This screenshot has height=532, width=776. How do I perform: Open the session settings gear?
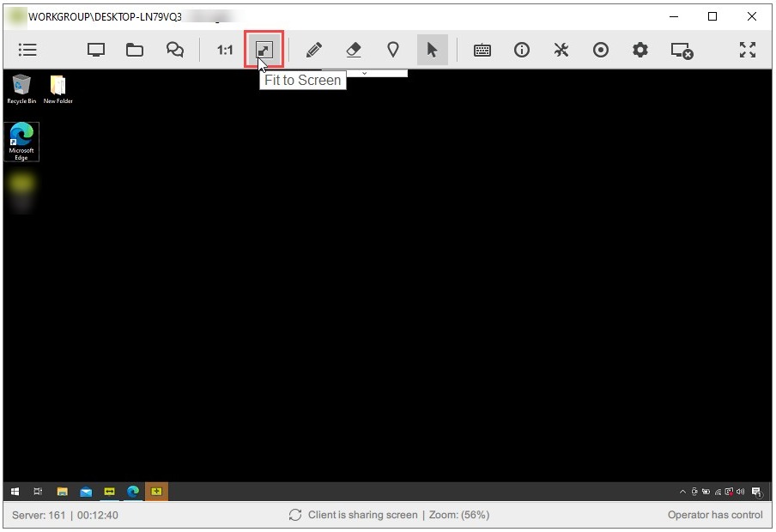[x=640, y=50]
